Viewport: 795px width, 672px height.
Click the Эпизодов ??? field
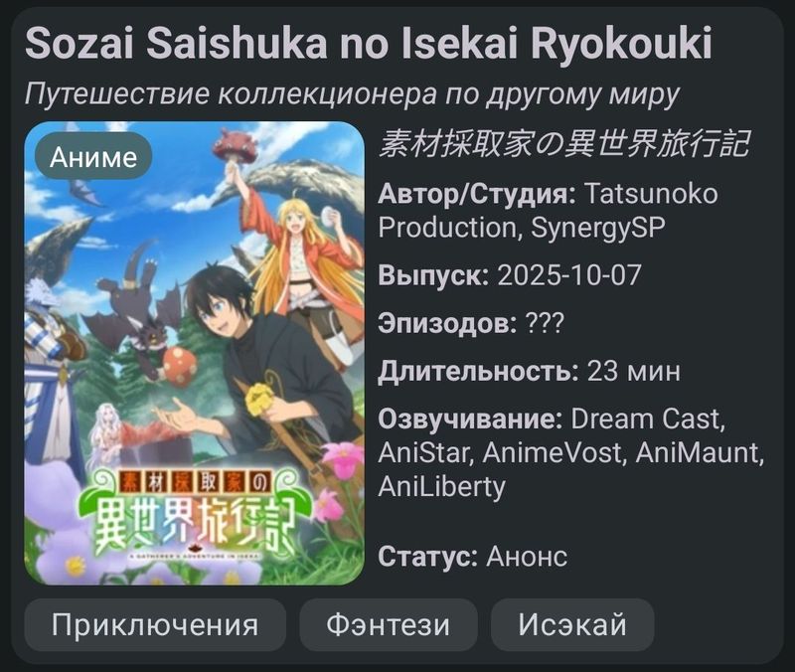[x=471, y=323]
